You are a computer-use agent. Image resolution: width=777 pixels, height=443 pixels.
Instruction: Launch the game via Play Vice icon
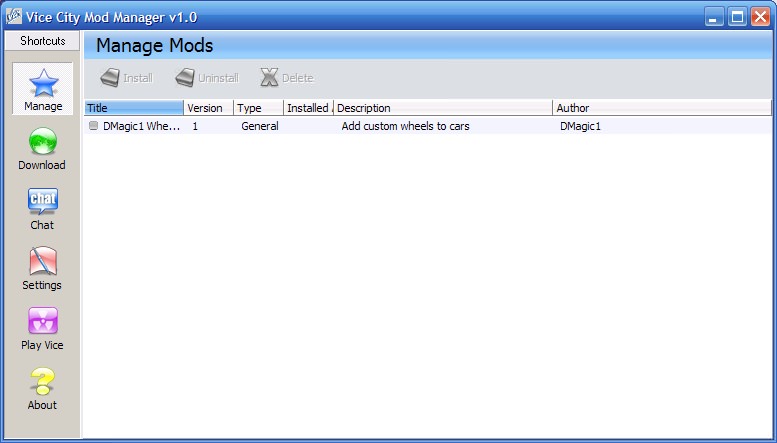43,321
